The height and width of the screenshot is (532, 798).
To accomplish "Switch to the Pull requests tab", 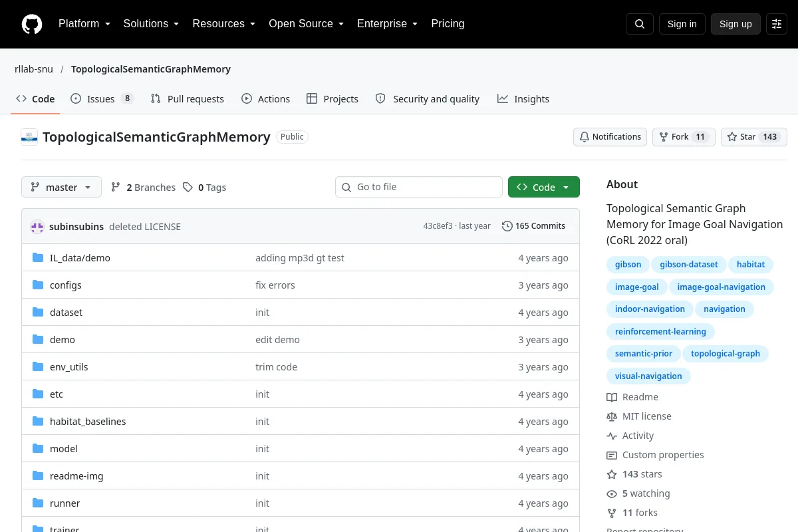I will 188,99.
